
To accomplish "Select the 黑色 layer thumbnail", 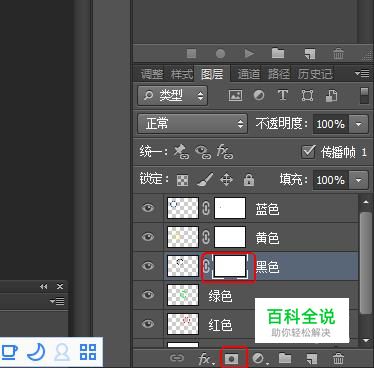I will (183, 266).
